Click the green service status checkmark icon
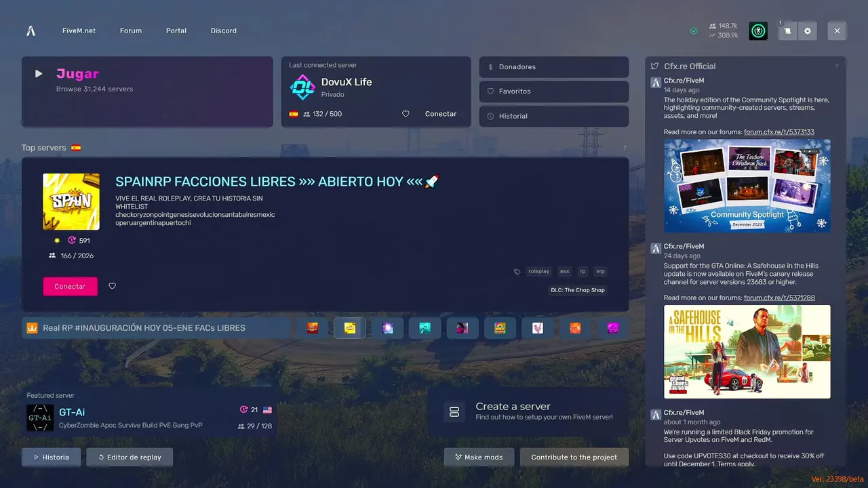This screenshot has height=488, width=868. pyautogui.click(x=694, y=30)
